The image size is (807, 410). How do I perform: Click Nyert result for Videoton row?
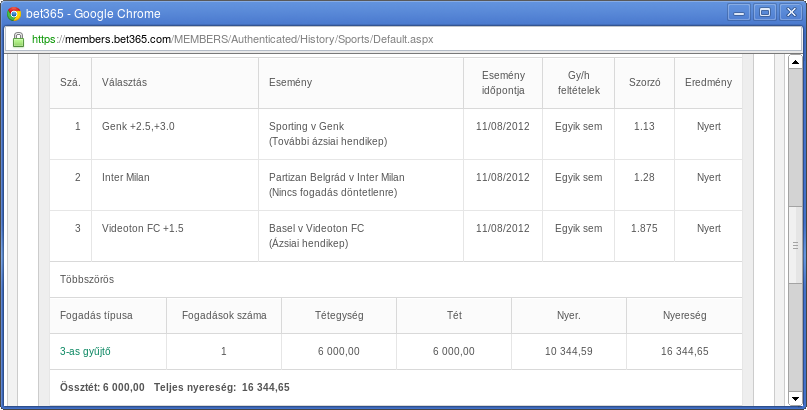click(708, 228)
